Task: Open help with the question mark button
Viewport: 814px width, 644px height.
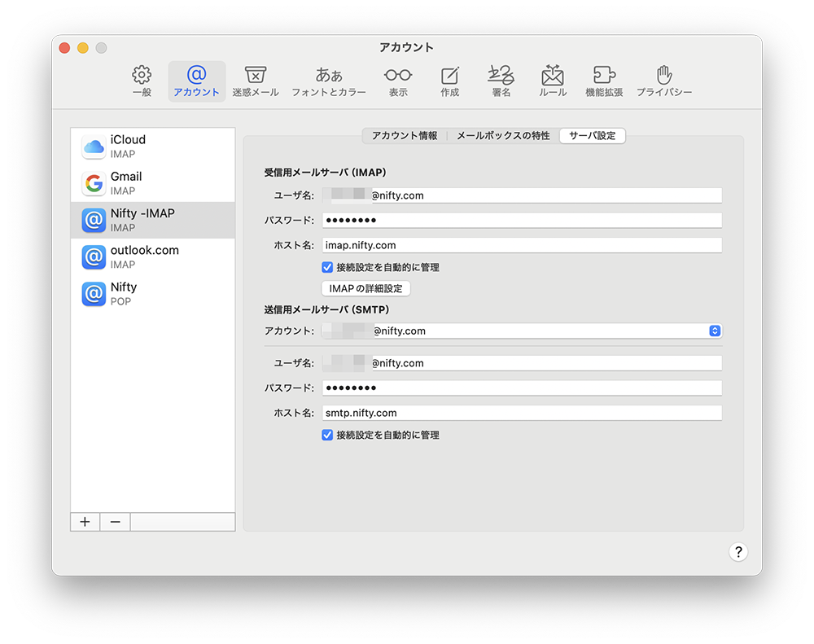Action: coord(737,552)
